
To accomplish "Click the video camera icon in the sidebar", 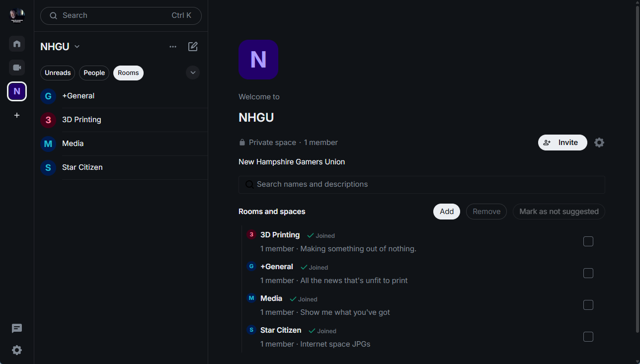I will (x=17, y=68).
